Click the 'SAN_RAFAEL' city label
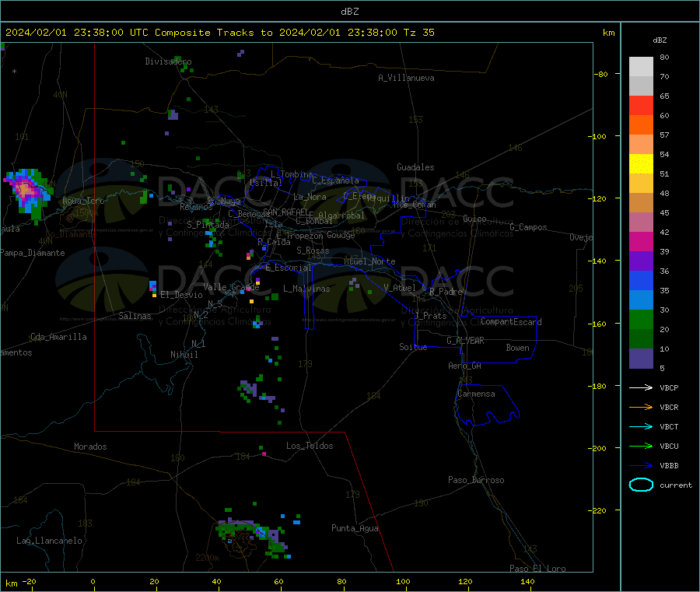Screen dimensions: 700x592 pos(285,212)
